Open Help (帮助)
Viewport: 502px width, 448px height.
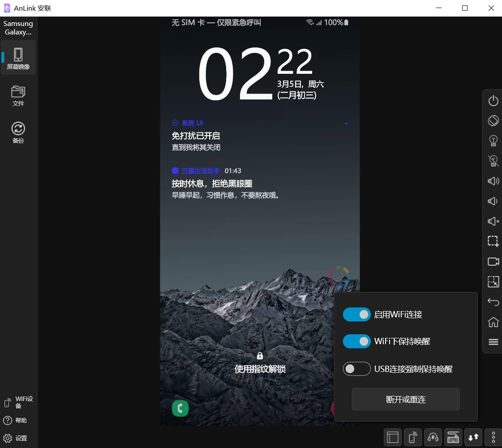click(15, 420)
